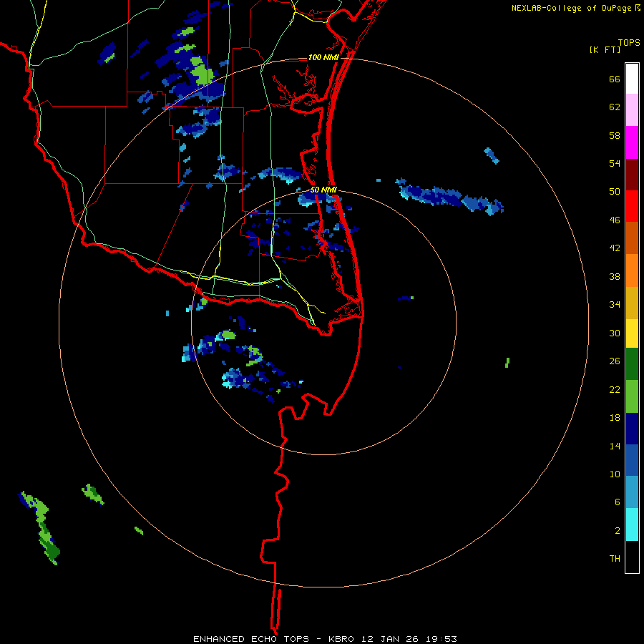The height and width of the screenshot is (644, 644).
Task: Click the navy blue legend band
Action: click(x=632, y=429)
